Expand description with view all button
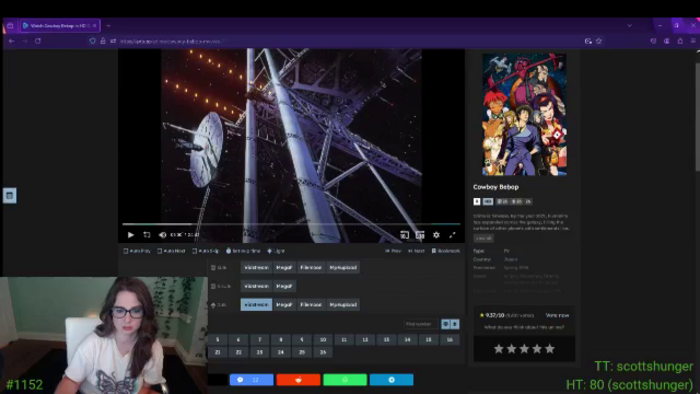This screenshot has height=394, width=700. pyautogui.click(x=483, y=238)
